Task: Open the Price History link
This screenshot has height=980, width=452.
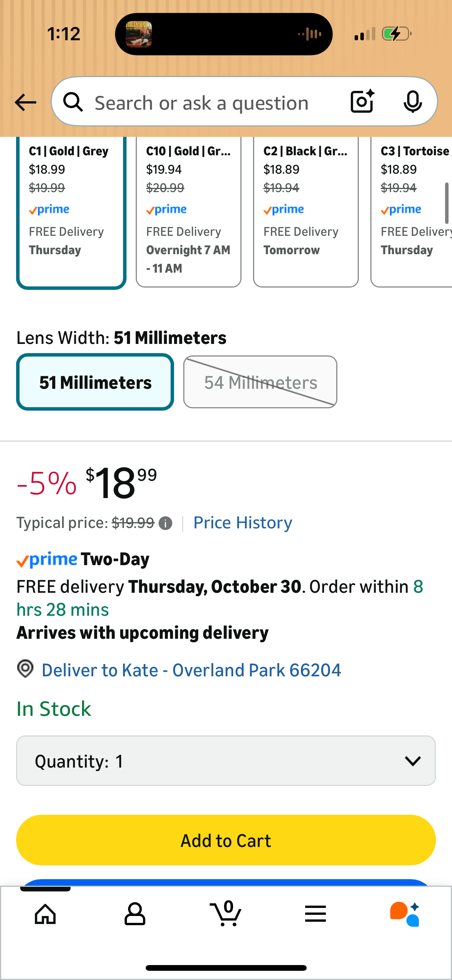Action: [x=243, y=523]
